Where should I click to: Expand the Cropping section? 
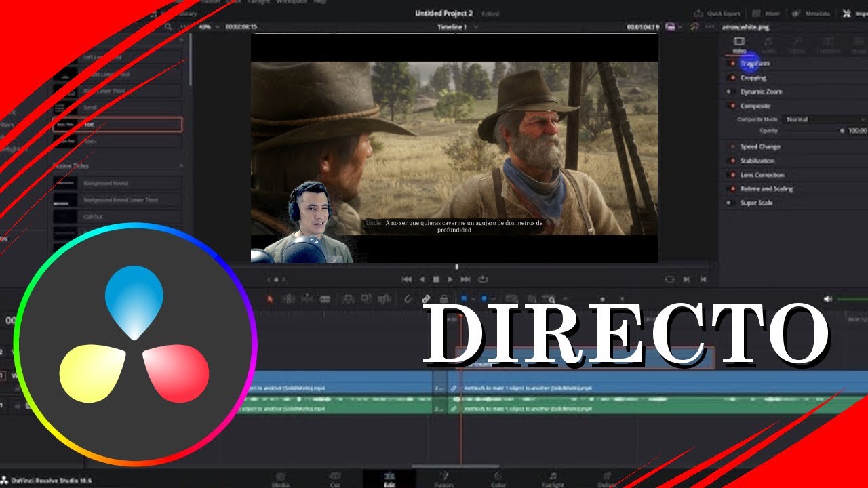point(753,78)
